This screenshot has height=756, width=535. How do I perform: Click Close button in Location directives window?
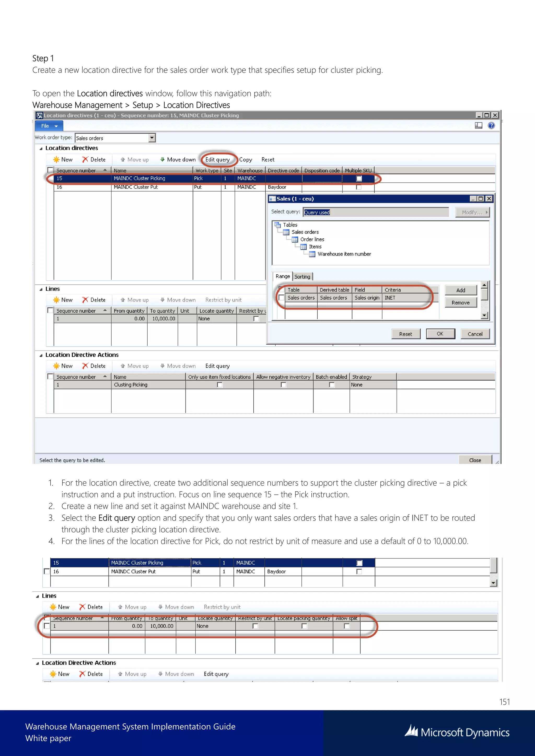click(475, 460)
